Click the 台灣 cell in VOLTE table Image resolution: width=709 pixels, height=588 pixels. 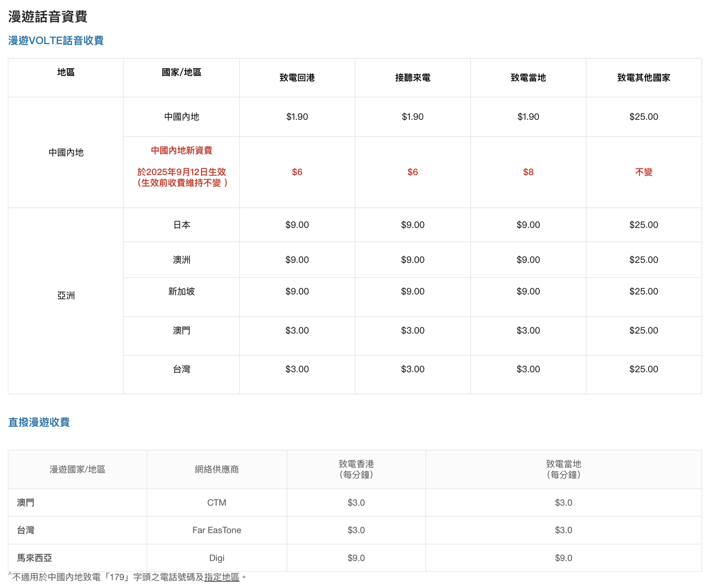coord(181,369)
